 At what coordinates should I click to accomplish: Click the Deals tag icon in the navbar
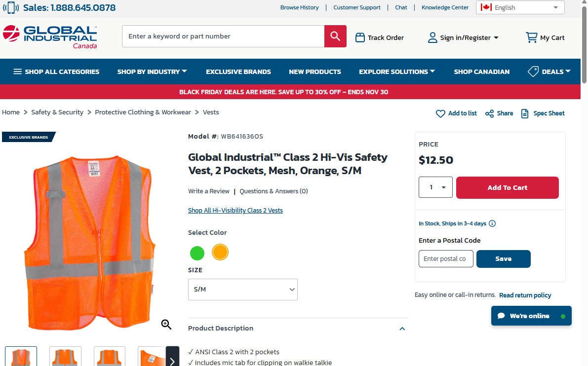[x=533, y=72]
